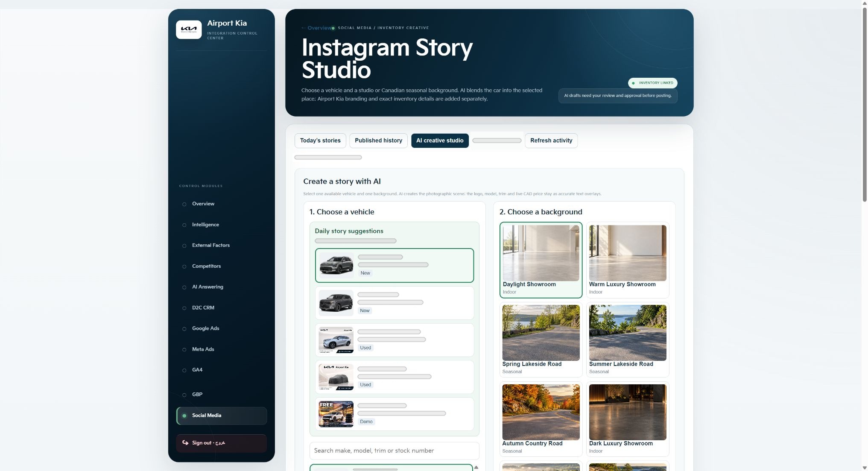Click the Sign out arrow icon
This screenshot has width=868, height=471.
[185, 443]
